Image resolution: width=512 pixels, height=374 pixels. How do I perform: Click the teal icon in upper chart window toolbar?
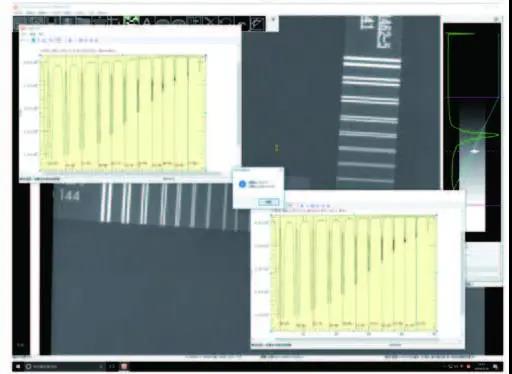click(33, 40)
